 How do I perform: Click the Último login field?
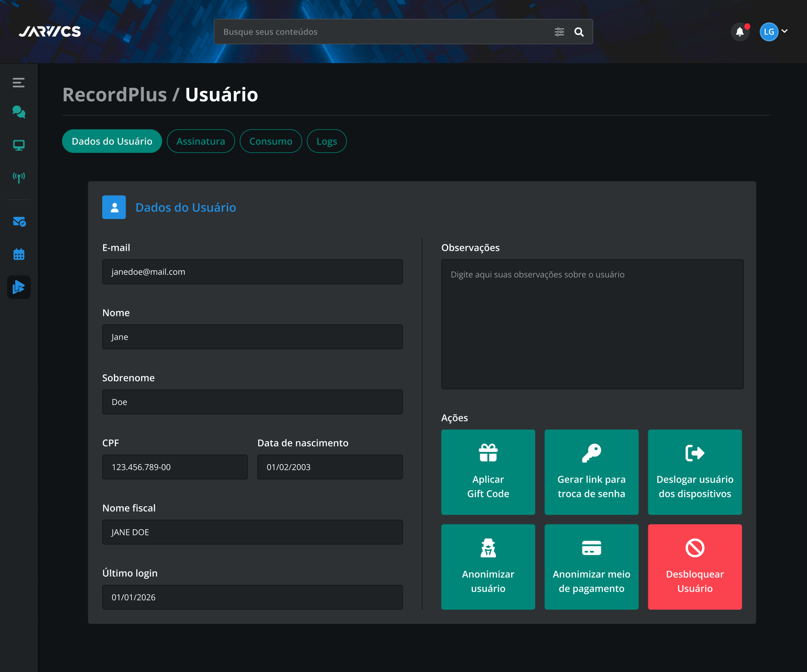pyautogui.click(x=252, y=597)
